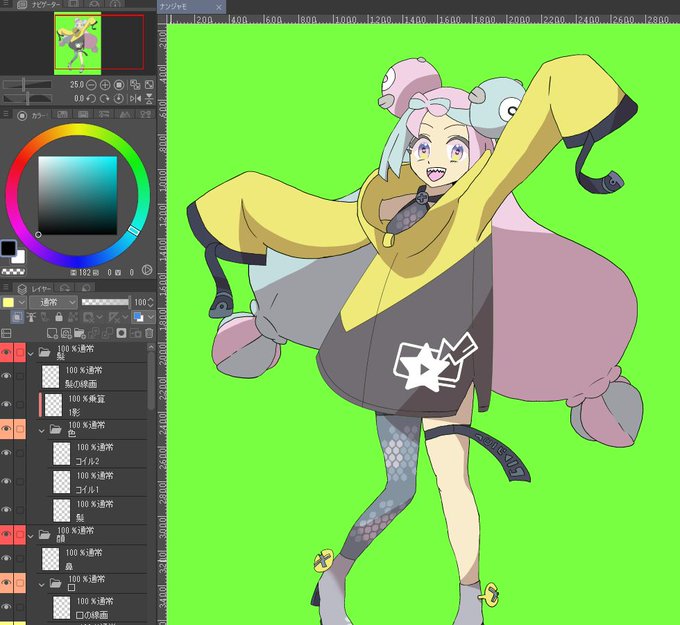Tick the checkbox beside the 髪の線画 layer
This screenshot has height=625, width=680.
pos(20,376)
